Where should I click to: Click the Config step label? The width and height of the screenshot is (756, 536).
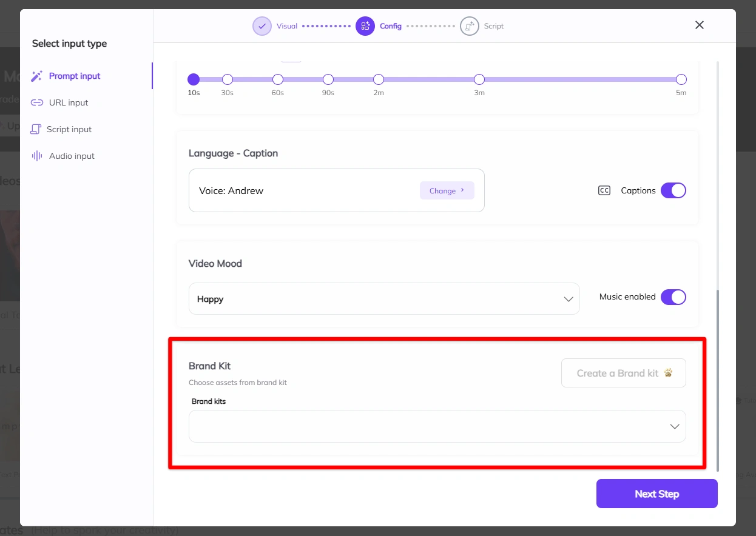[391, 26]
